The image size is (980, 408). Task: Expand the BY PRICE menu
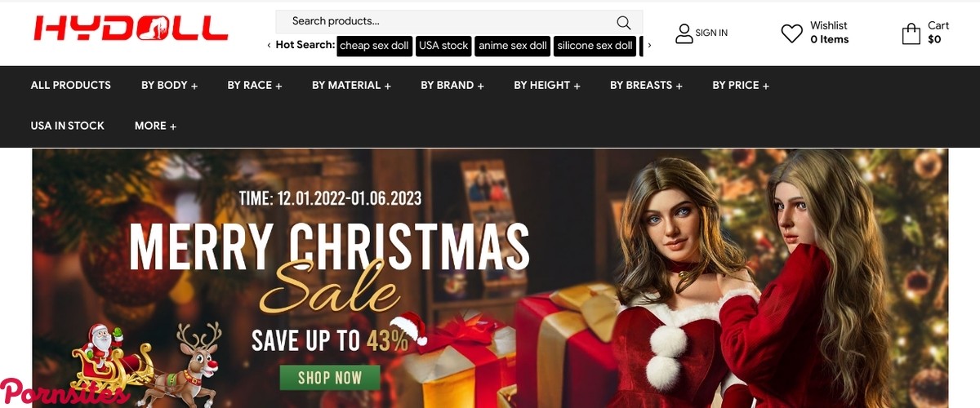(x=740, y=85)
